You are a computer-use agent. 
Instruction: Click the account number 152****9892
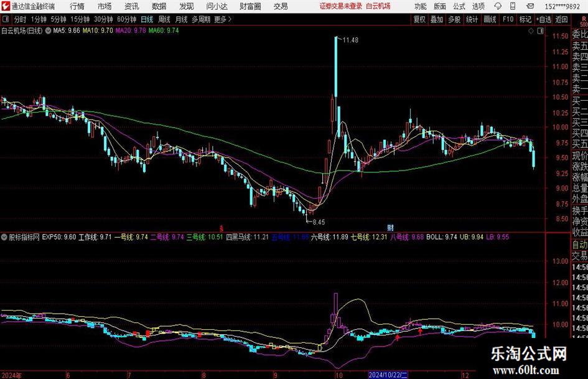(x=562, y=6)
